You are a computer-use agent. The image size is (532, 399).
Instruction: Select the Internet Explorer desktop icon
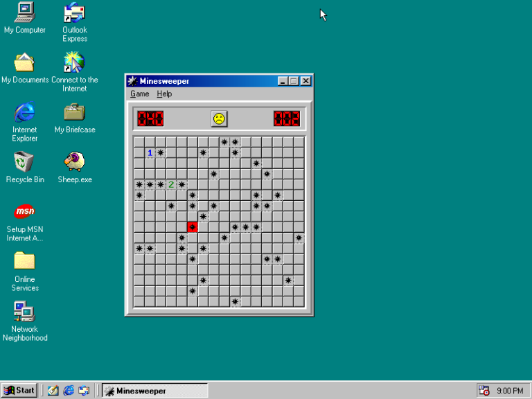25,121
